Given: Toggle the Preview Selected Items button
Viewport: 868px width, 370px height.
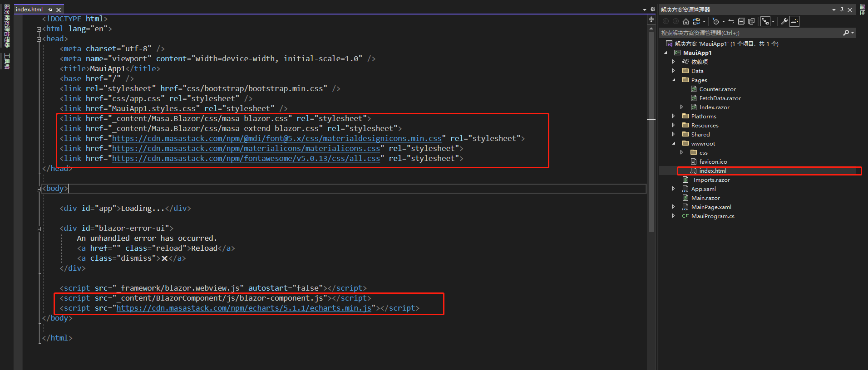Looking at the screenshot, I should [x=794, y=21].
